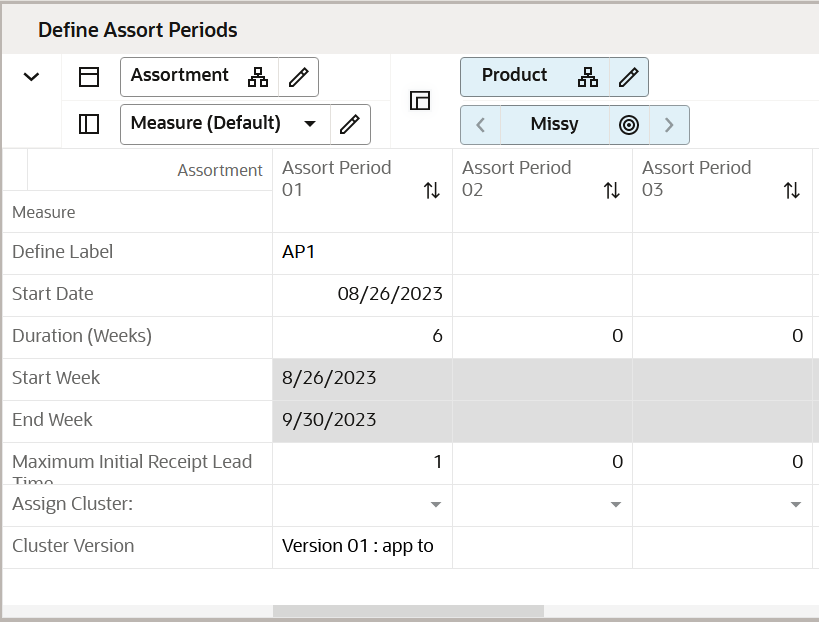Open the Measure (Default) dropdown
The image size is (819, 625).
tap(310, 124)
